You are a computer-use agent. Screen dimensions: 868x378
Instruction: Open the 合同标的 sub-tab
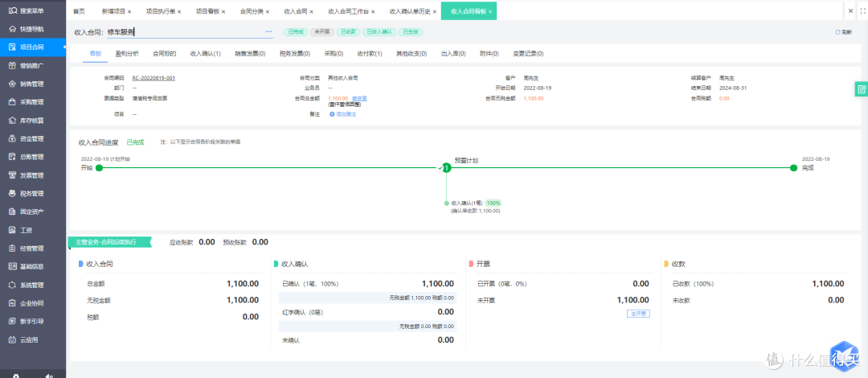click(165, 54)
